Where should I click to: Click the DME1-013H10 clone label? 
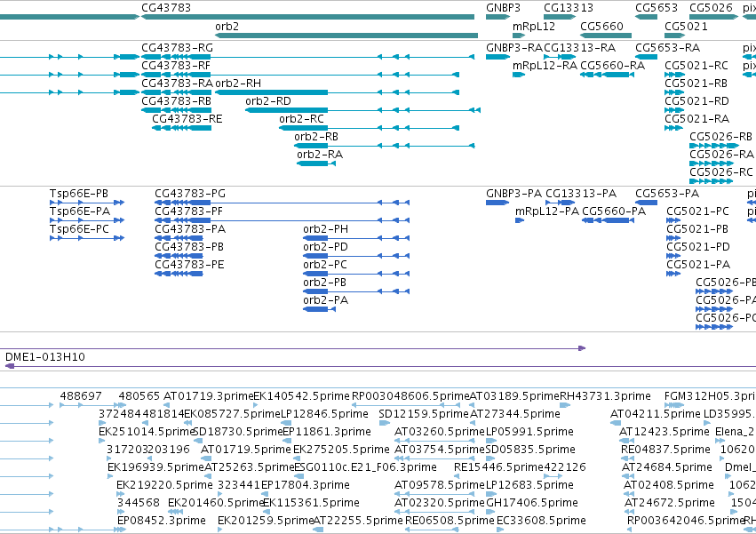(44, 357)
